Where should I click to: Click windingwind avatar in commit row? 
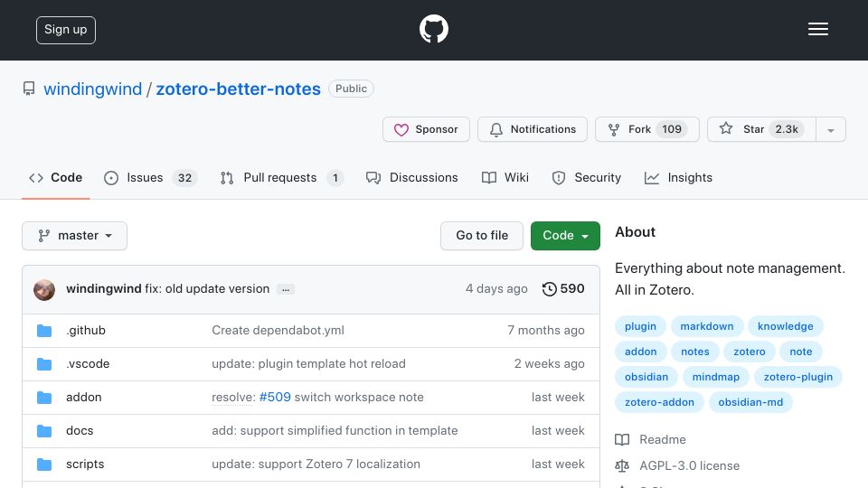tap(44, 289)
